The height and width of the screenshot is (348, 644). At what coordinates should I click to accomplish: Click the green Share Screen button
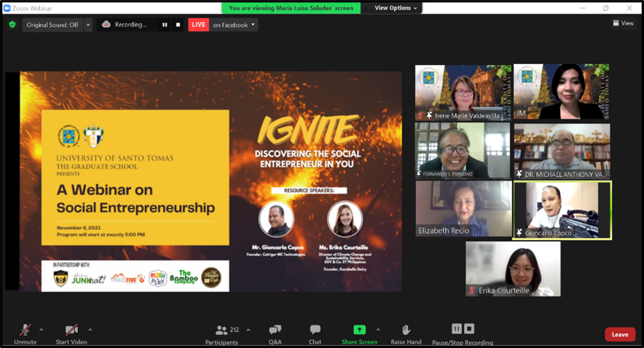click(x=359, y=335)
